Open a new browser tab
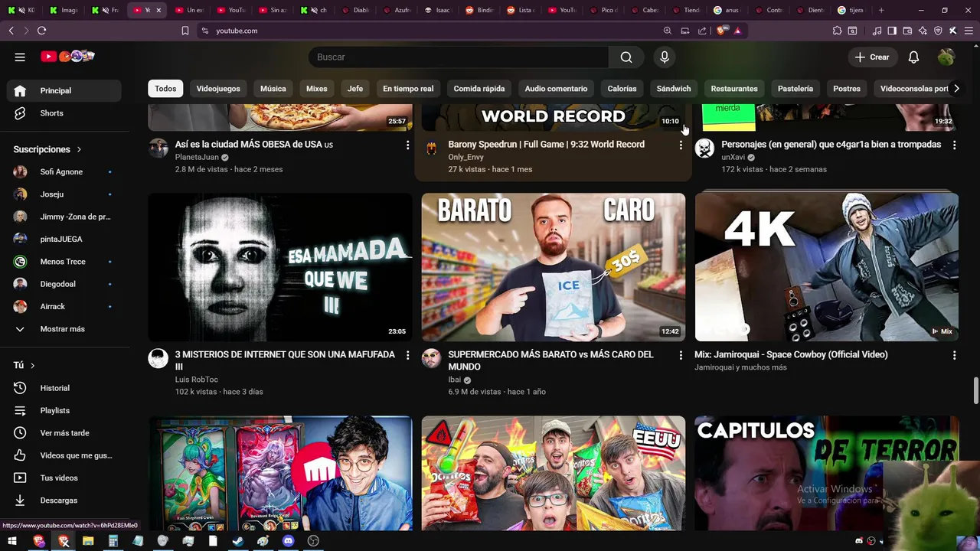This screenshot has height=551, width=980. [881, 10]
